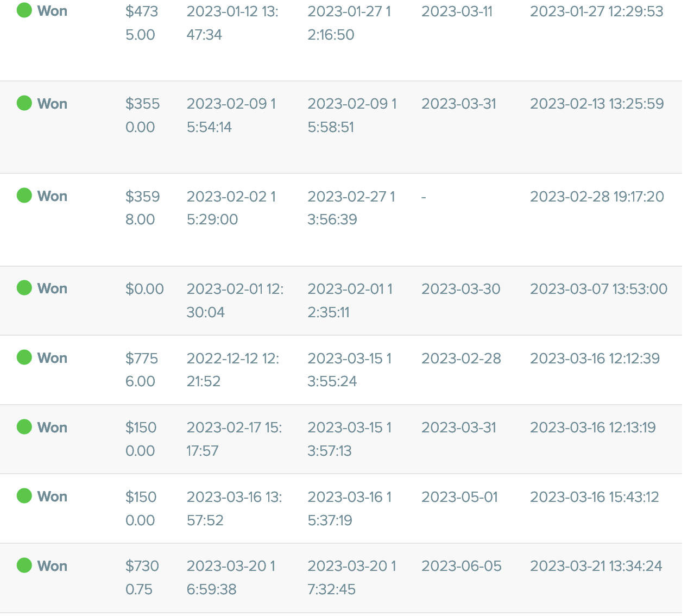Click the green Won dot beside $3550.00

[x=24, y=103]
